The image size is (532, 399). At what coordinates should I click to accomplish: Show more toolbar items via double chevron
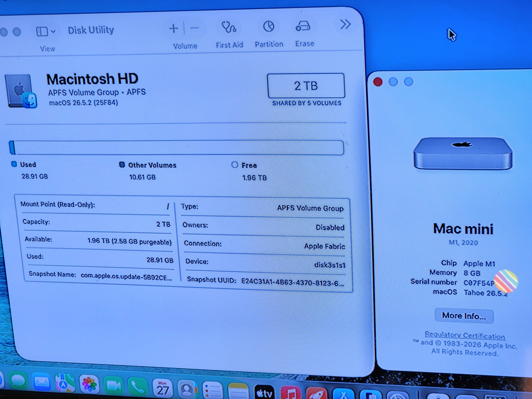345,25
